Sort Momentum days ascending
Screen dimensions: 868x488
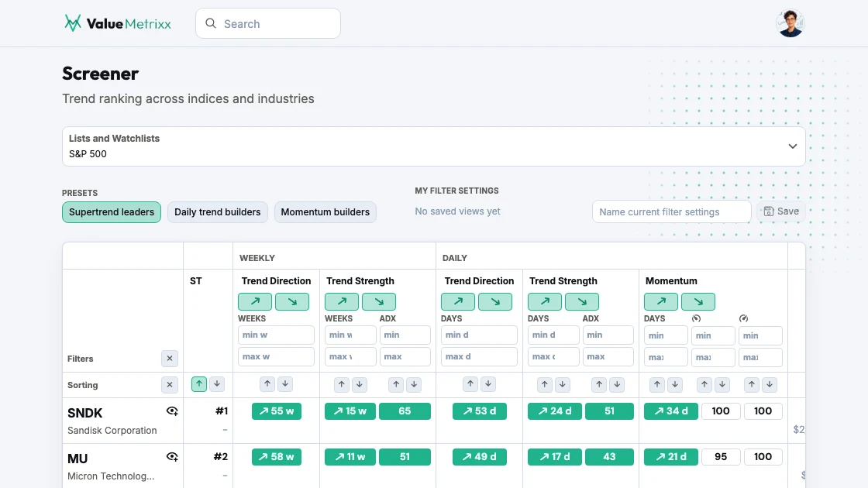tap(657, 384)
